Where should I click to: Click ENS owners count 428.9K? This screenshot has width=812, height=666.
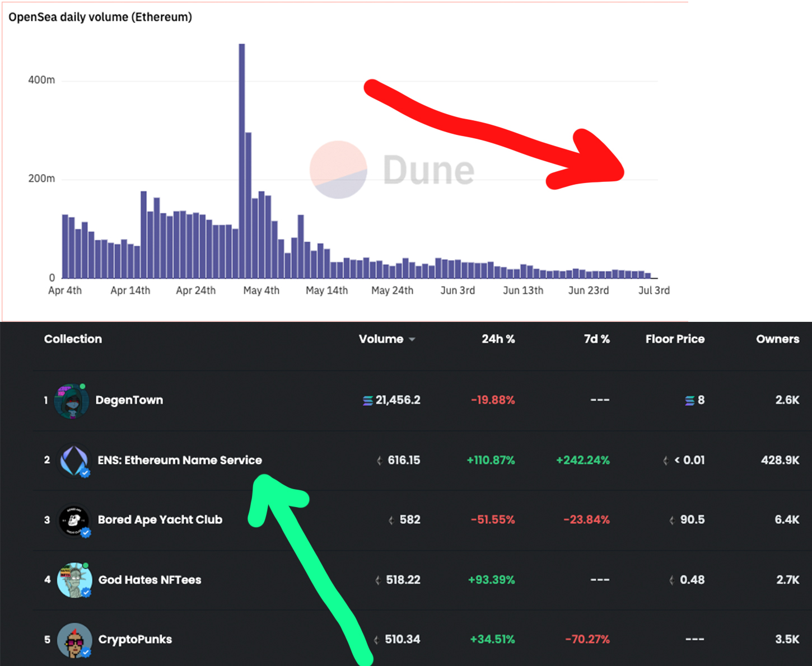[780, 460]
